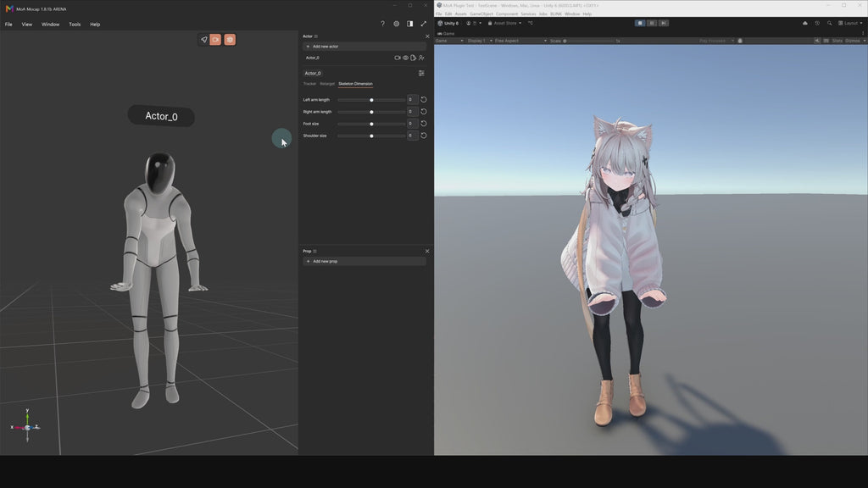868x488 pixels.
Task: Reset Shoulder size value
Action: 424,136
